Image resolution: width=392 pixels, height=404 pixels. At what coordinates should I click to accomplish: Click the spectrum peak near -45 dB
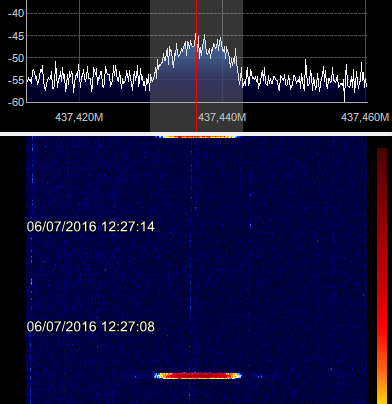pos(196,34)
